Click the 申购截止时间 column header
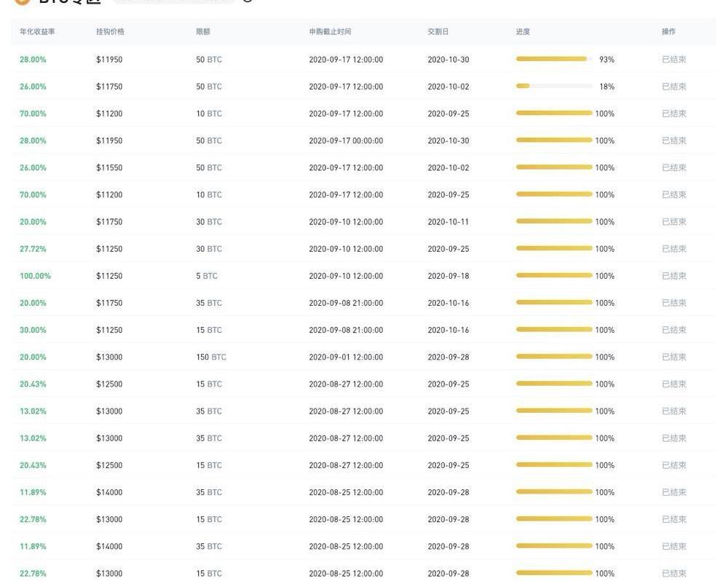Screen dimensions: 728x581 tap(330, 32)
